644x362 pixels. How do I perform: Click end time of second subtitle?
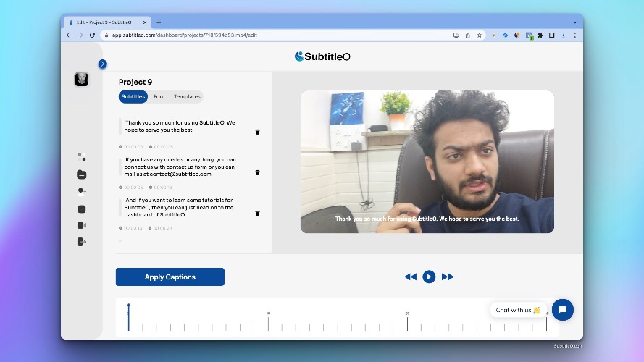click(x=161, y=188)
